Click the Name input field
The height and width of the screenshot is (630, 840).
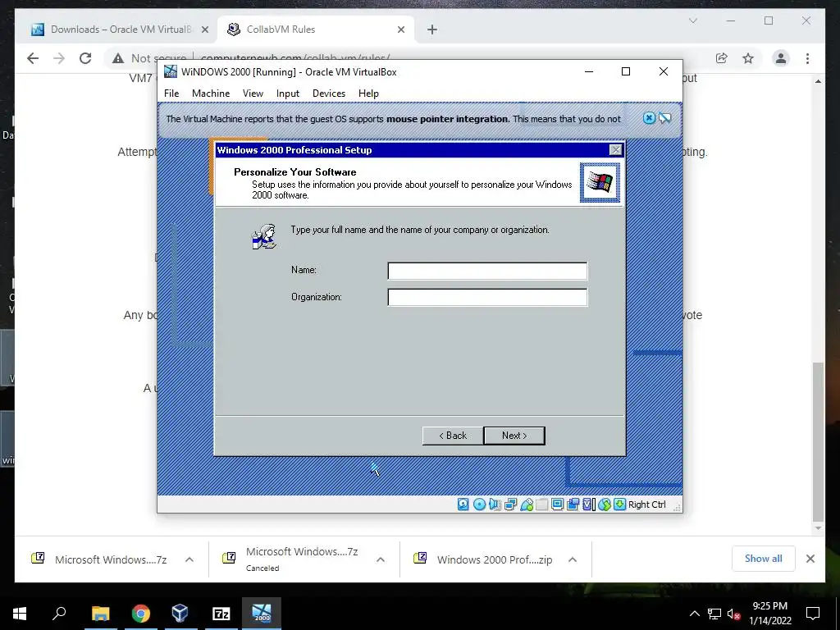pyautogui.click(x=487, y=271)
